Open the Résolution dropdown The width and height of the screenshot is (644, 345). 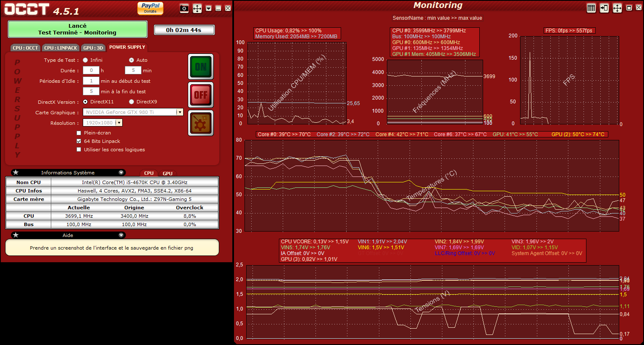[103, 123]
